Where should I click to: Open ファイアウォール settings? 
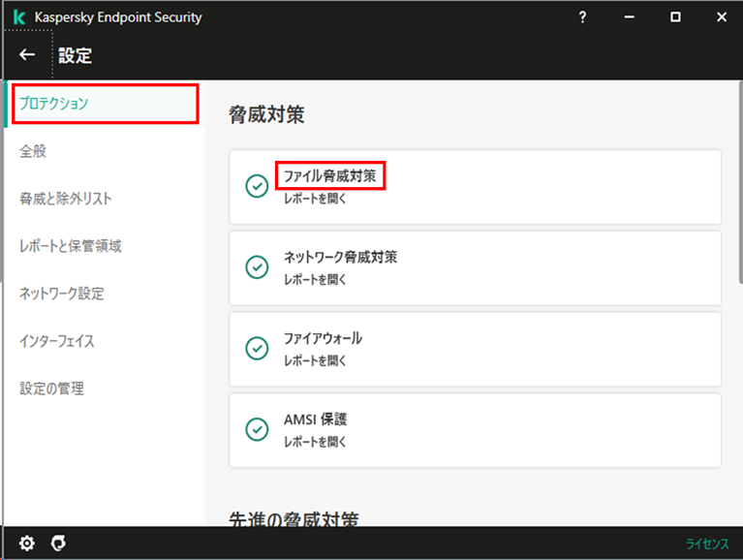323,338
